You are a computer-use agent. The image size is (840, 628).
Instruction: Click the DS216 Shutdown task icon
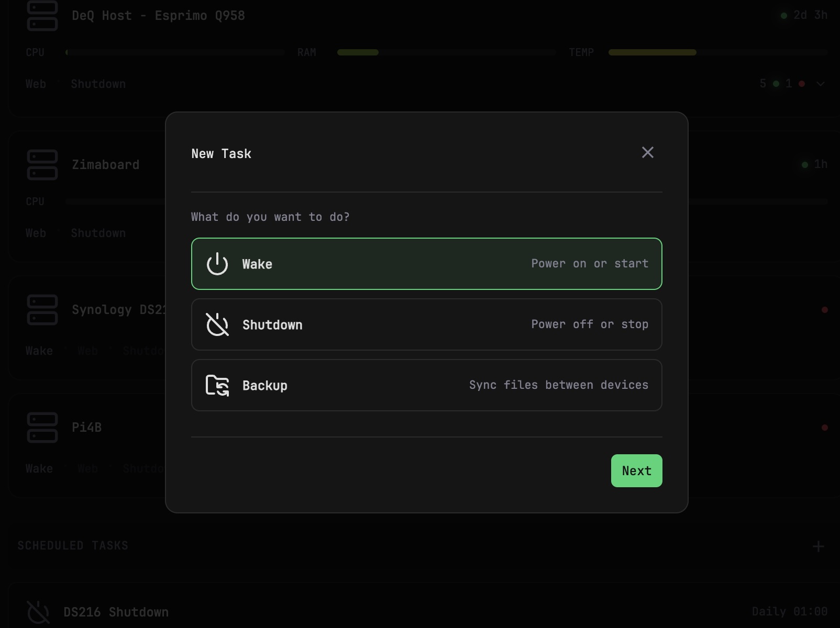(38, 612)
